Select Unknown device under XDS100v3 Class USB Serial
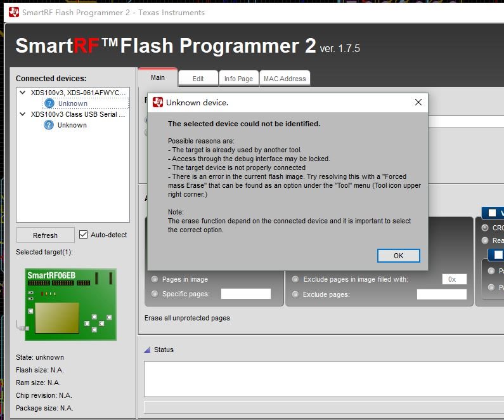 (x=72, y=125)
